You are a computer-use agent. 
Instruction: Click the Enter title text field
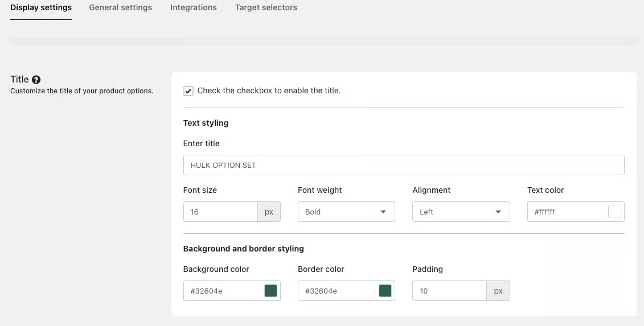click(x=404, y=165)
